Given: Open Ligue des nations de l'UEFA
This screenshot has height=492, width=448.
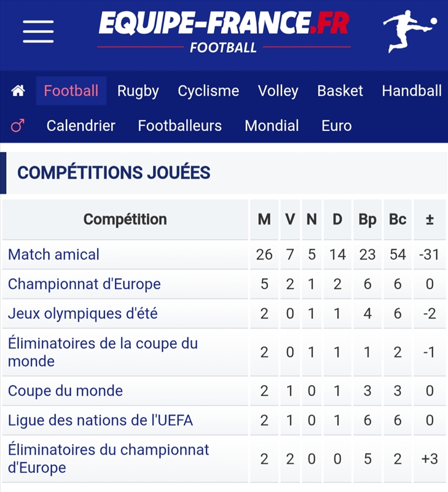Looking at the screenshot, I should click(100, 420).
